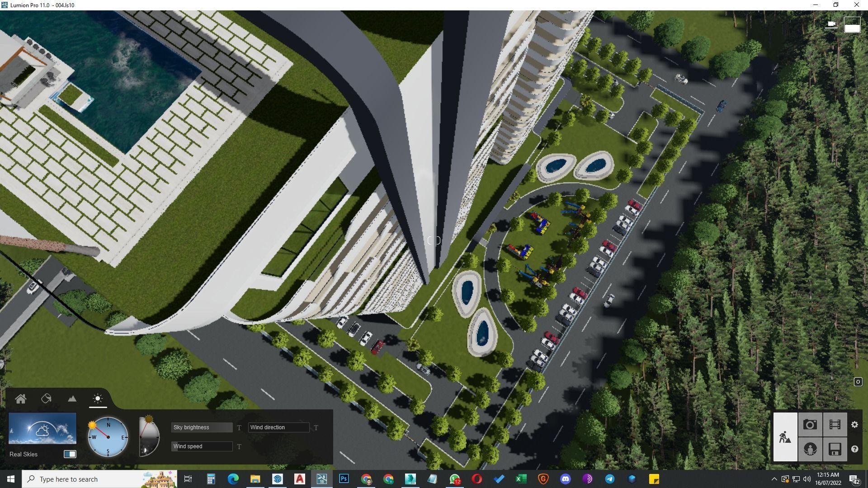Open AutoCAD from the taskbar
Viewport: 868px width, 488px height.
[x=299, y=479]
